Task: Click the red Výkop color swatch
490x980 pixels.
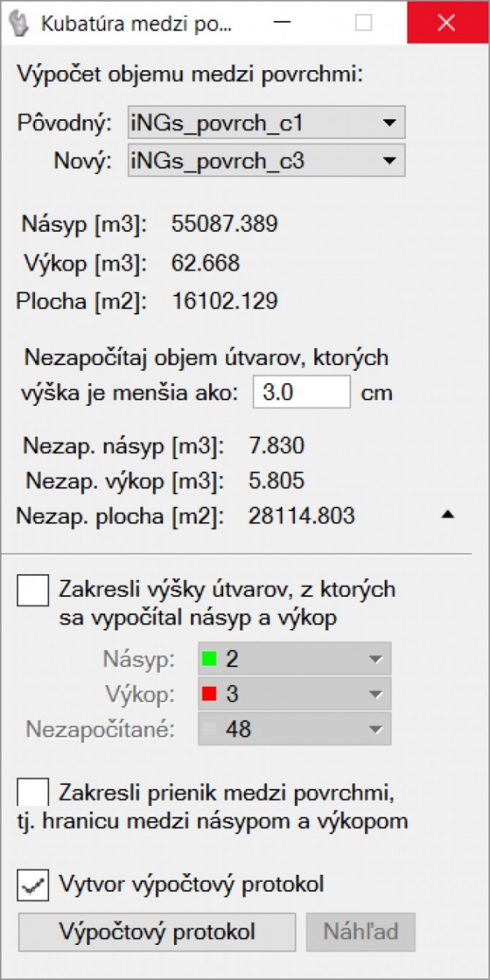Action: [210, 694]
